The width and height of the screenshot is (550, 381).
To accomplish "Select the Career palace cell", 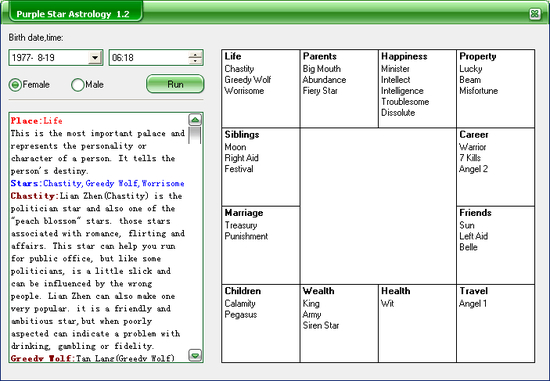I will click(x=496, y=167).
